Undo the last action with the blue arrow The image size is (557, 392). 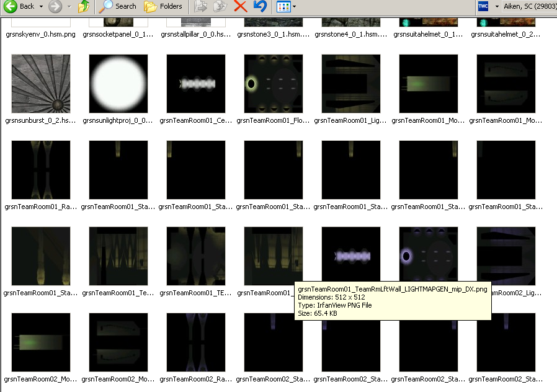(260, 6)
